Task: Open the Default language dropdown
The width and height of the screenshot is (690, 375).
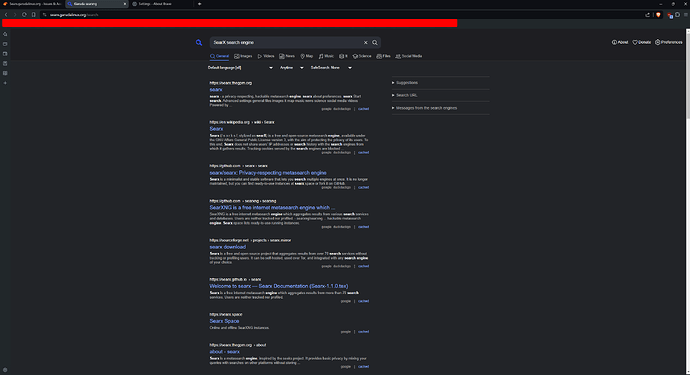Action: coord(240,68)
